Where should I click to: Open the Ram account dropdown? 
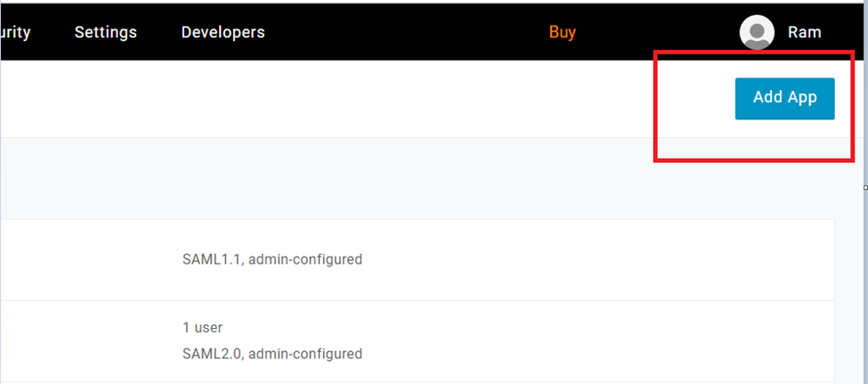(804, 33)
